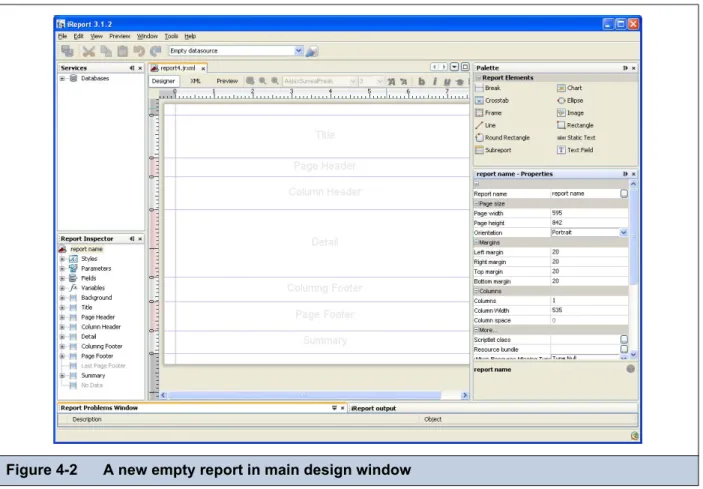The image size is (703, 489).
Task: Toggle strikethrough formatting icon
Action: pos(460,82)
